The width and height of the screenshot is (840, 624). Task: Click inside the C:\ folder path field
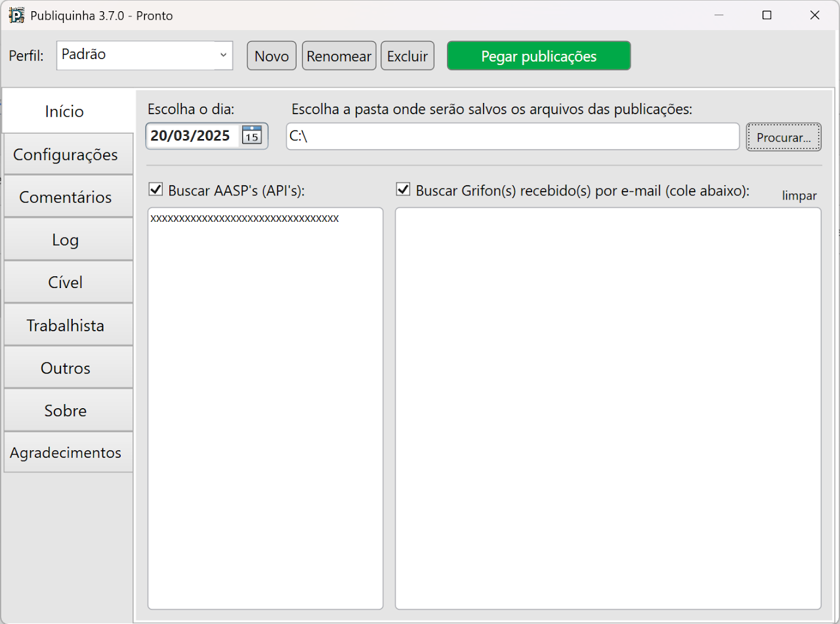[x=512, y=136]
